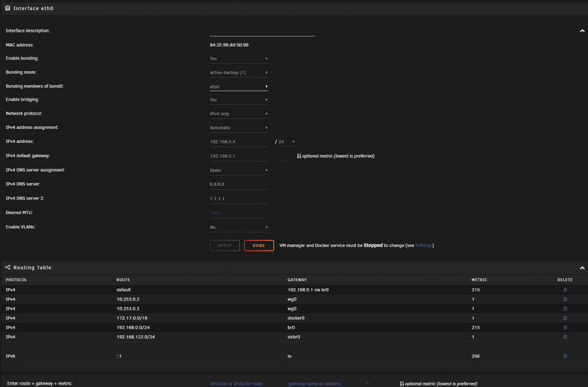588x387 pixels.
Task: Open the Enable VLANs dropdown
Action: point(239,227)
